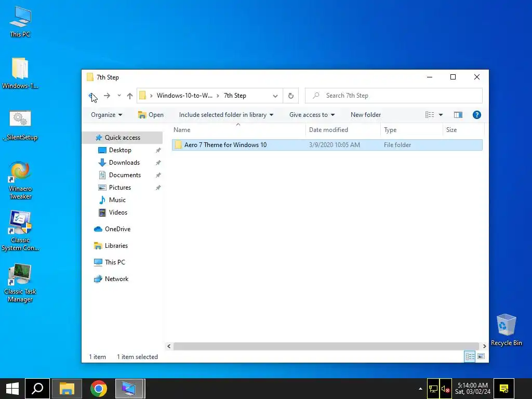Image resolution: width=532 pixels, height=399 pixels.
Task: Click the muted volume tray icon
Action: 445,389
